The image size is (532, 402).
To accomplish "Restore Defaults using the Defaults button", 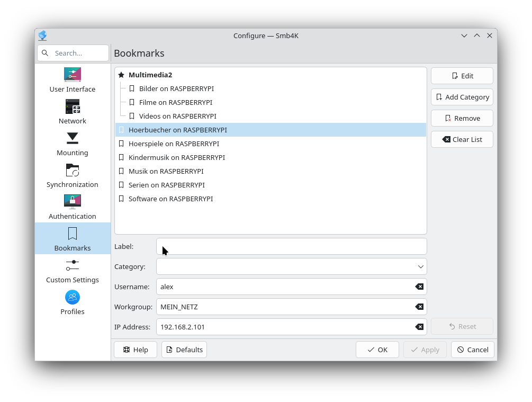I will pyautogui.click(x=184, y=350).
